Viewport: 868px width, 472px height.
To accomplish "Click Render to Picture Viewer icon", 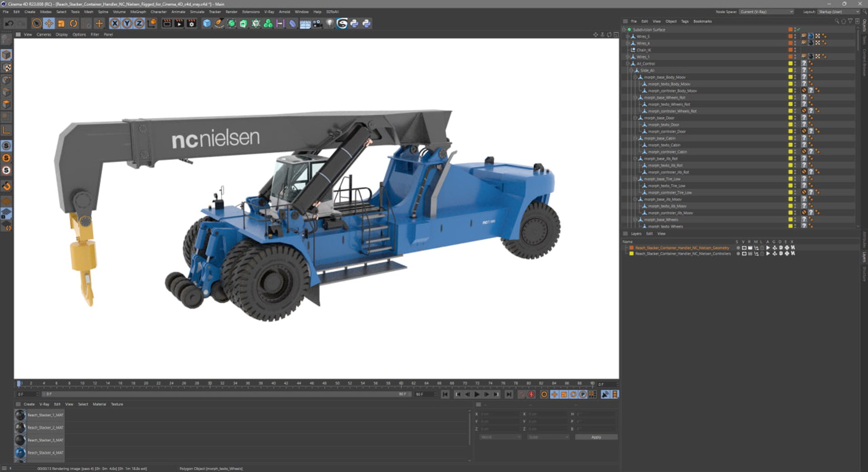I will tap(179, 24).
